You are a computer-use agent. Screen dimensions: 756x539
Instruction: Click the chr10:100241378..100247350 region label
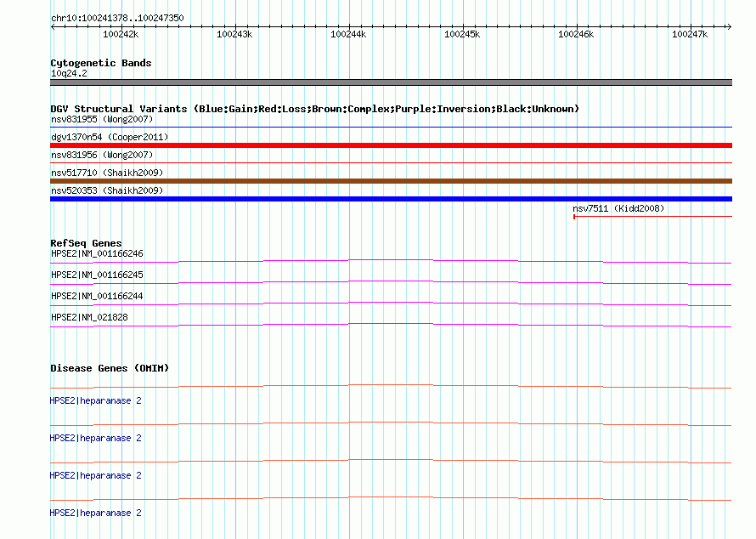(x=117, y=18)
